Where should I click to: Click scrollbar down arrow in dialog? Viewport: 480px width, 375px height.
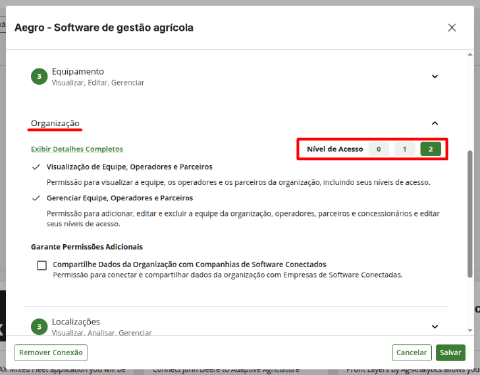pyautogui.click(x=470, y=330)
